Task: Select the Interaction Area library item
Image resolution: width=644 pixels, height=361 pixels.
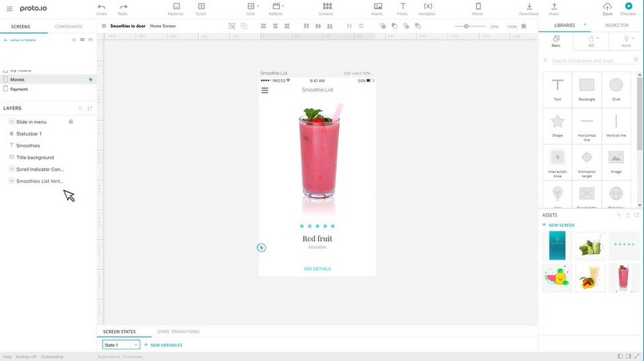Action: click(x=557, y=163)
